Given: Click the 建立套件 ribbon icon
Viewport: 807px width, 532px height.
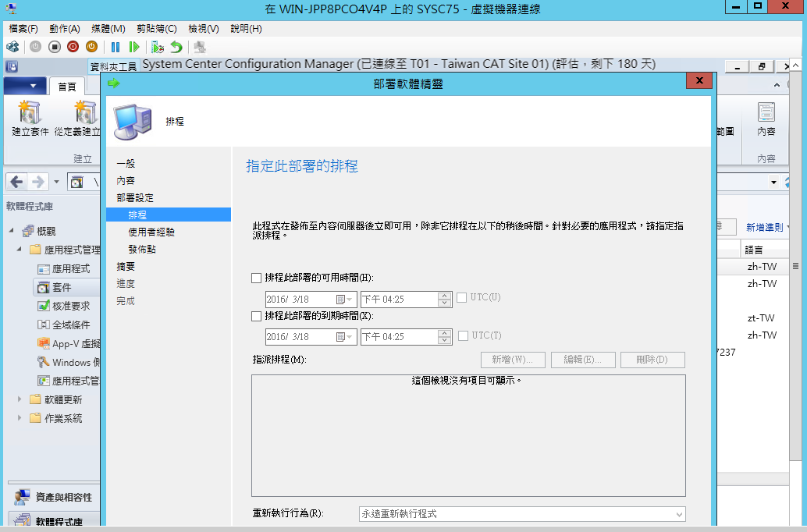Looking at the screenshot, I should tap(30, 112).
